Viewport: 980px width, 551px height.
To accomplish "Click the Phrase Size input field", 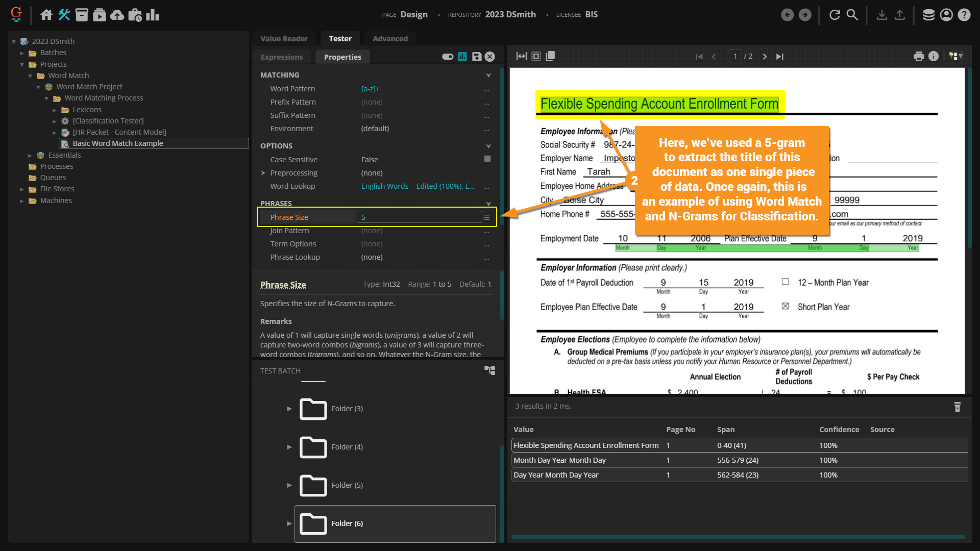I will tap(419, 217).
